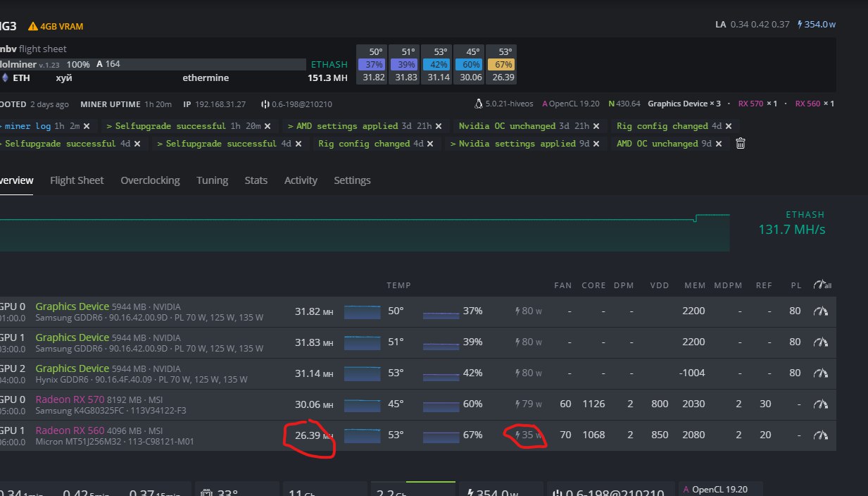Open tuning speedometer for the Radeon RX 570 row
Screen dimensions: 868x496
tap(821, 404)
